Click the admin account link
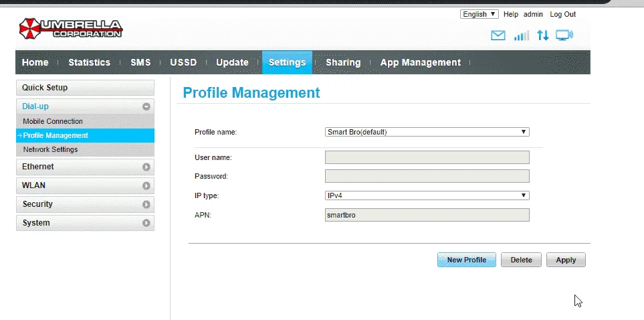The image size is (644, 320). click(x=533, y=14)
